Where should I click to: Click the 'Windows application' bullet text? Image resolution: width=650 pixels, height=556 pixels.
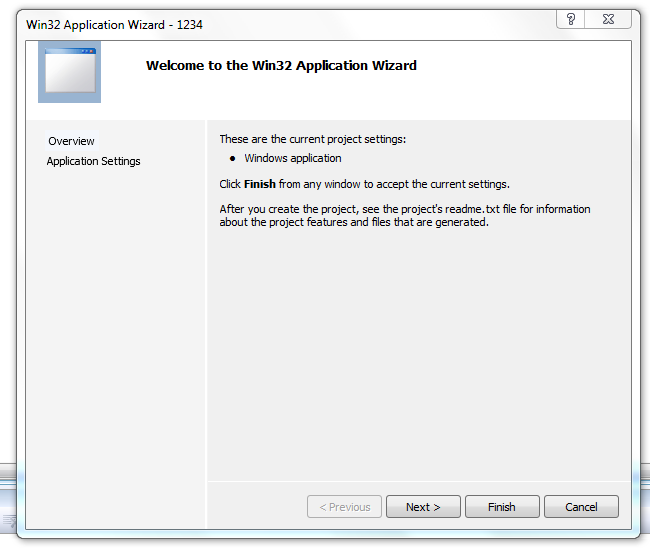293,158
